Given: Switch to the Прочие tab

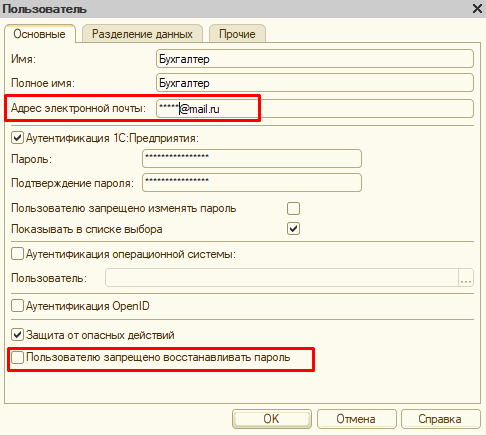Looking at the screenshot, I should [x=237, y=34].
